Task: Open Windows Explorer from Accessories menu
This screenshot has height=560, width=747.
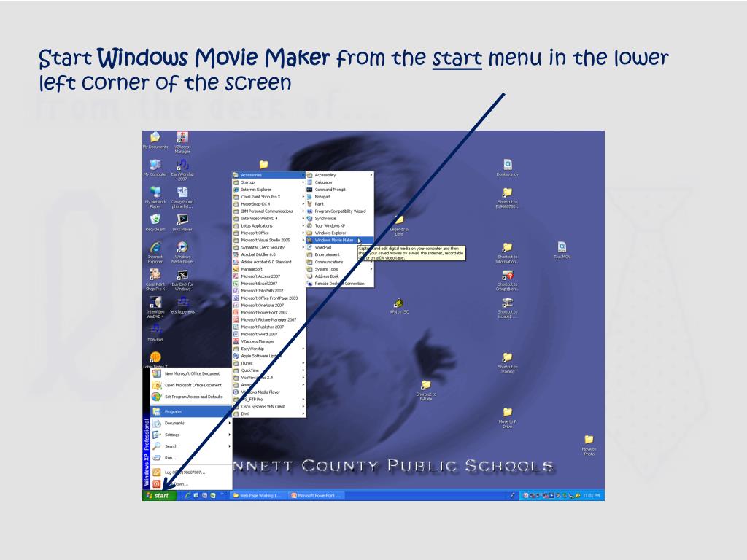Action: (340, 233)
